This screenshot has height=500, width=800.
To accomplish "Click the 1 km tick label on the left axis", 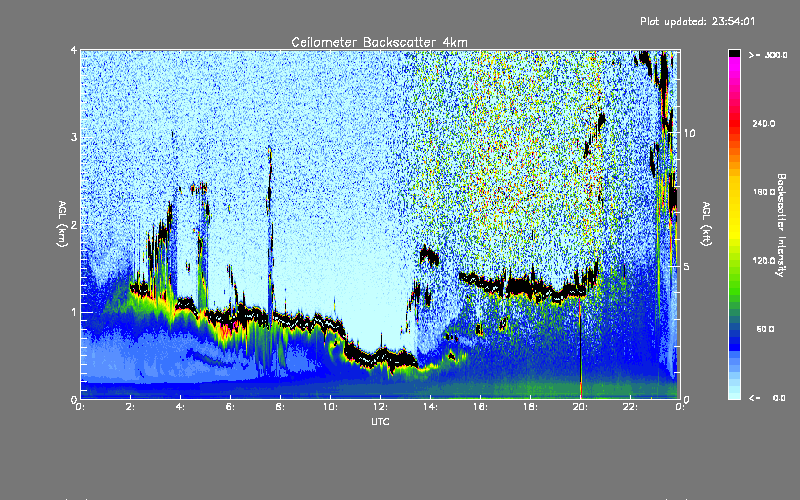I will [74, 312].
